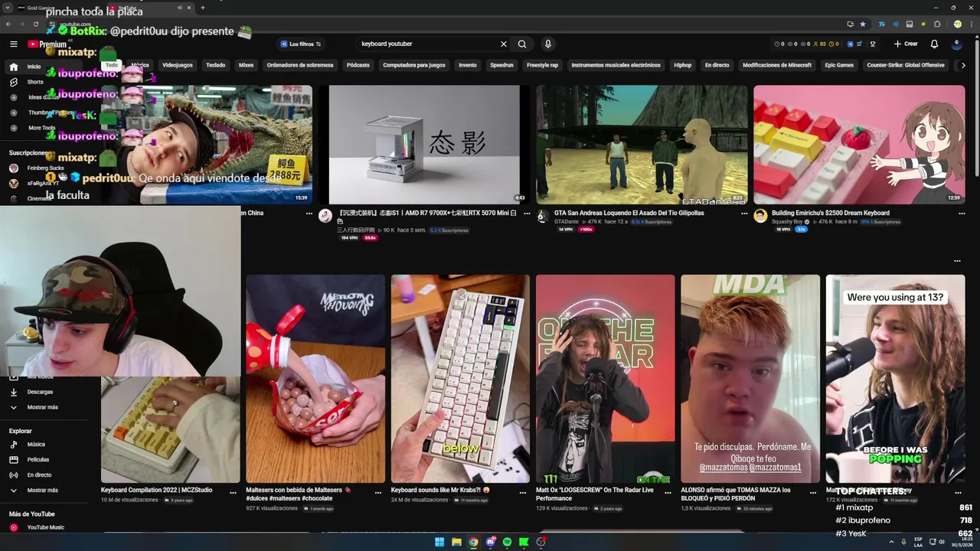Clear the search text with the X
The width and height of the screenshot is (980, 551).
503,44
